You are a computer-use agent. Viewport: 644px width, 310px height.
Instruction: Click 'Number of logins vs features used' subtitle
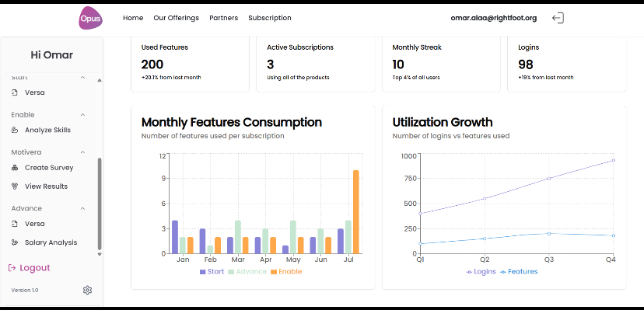pos(451,136)
